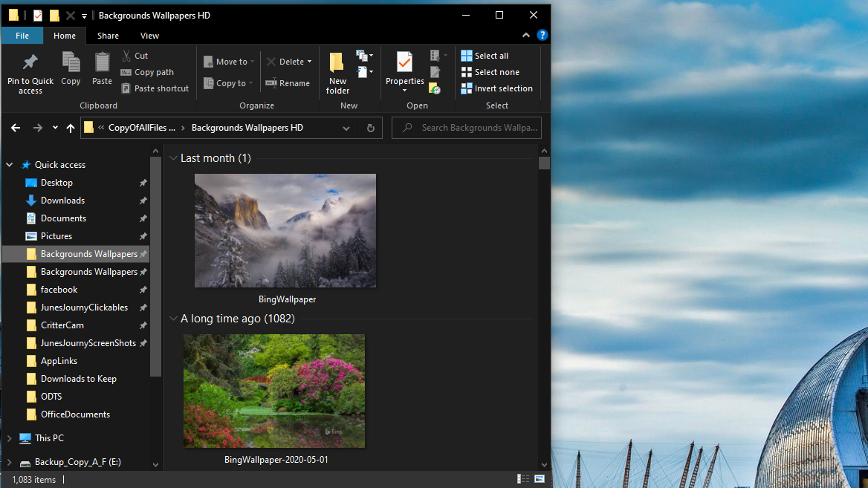Open the File menu tab
Image resolution: width=868 pixels, height=488 pixels.
tap(22, 36)
